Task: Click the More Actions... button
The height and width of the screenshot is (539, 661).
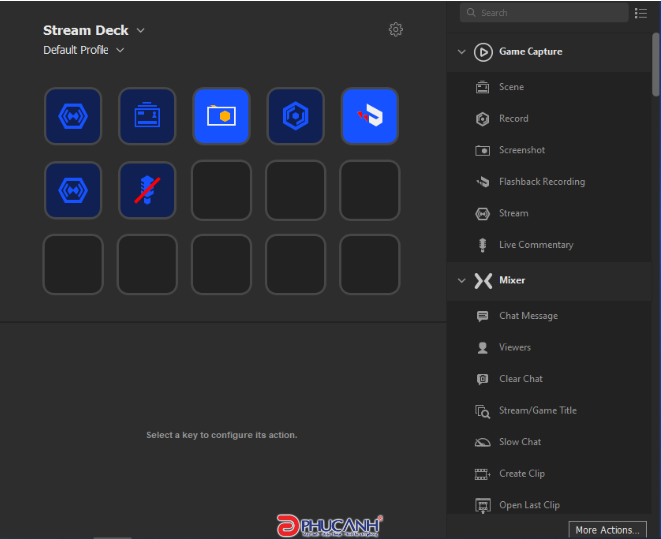Action: pos(607,530)
